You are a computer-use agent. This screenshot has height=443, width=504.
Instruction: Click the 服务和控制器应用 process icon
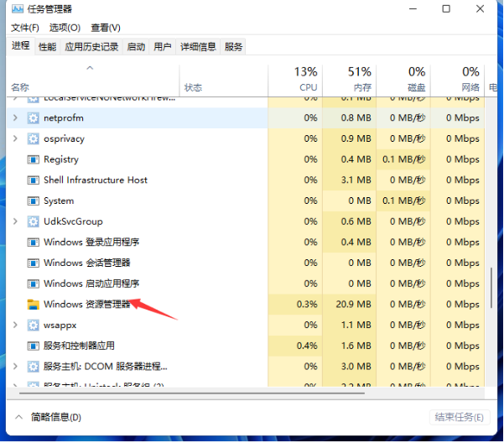pos(34,345)
